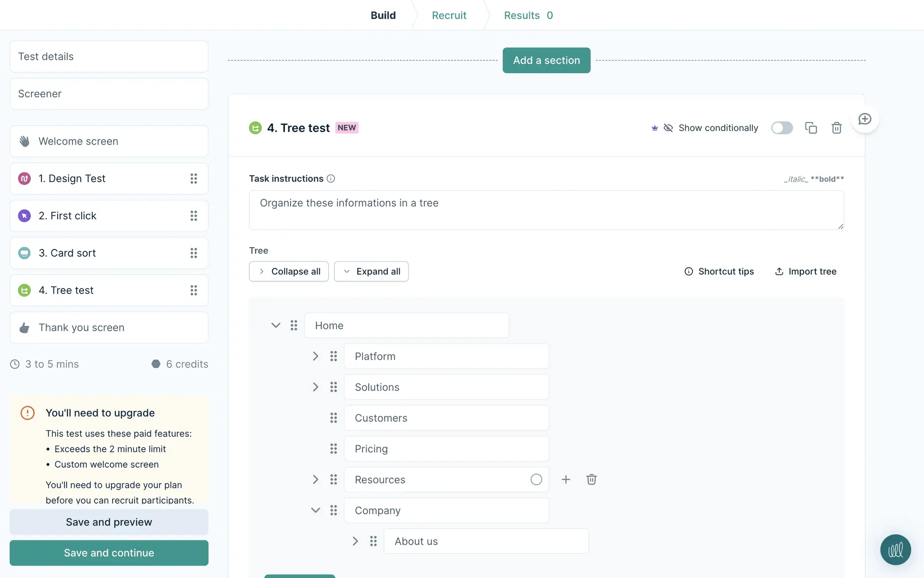
Task: Add child node to Resources
Action: pyautogui.click(x=566, y=479)
